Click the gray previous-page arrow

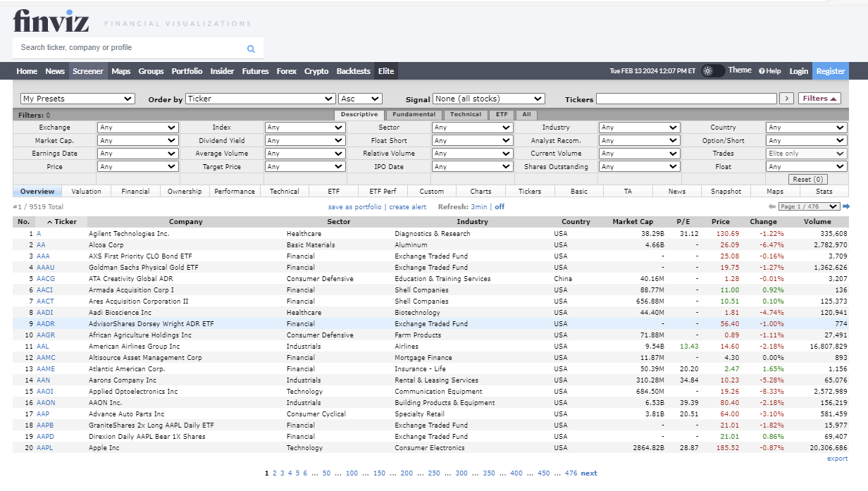coord(772,206)
